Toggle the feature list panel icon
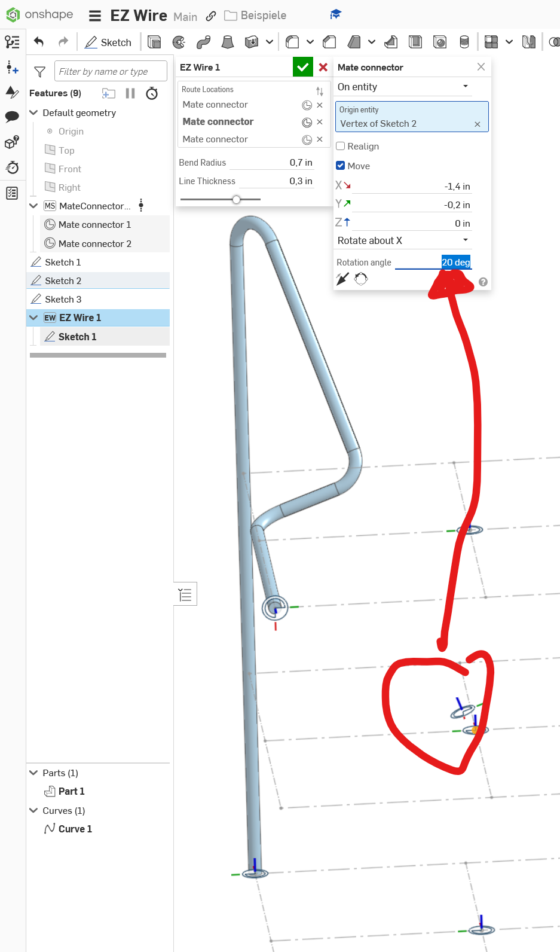This screenshot has width=560, height=952. coord(12,42)
